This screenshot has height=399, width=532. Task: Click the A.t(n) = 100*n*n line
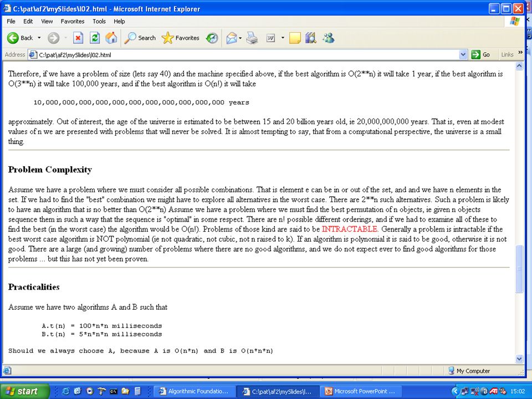tap(102, 326)
